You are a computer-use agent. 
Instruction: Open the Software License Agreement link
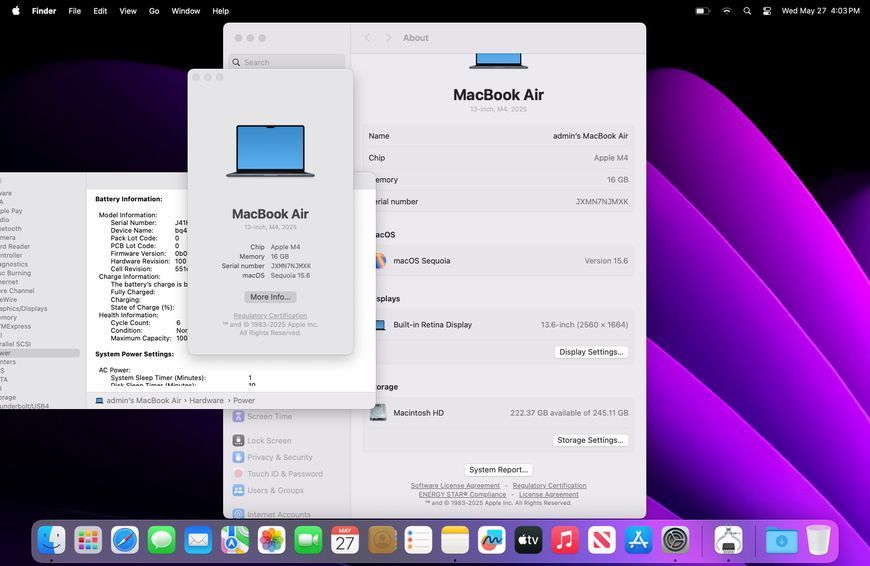(x=455, y=486)
